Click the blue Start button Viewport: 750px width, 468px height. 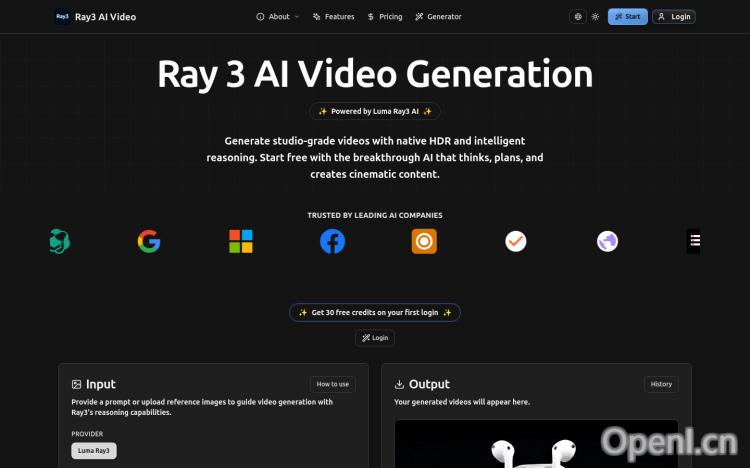(628, 17)
